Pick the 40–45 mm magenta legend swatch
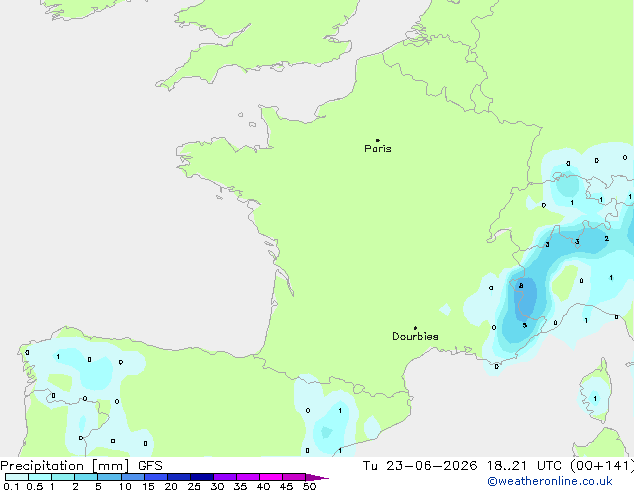This screenshot has height=490, width=634. point(271,477)
